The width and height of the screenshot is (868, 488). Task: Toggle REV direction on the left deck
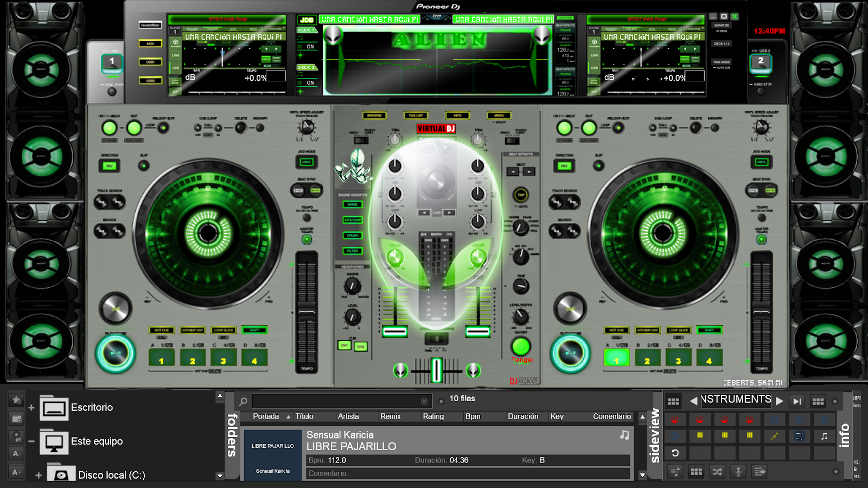pos(110,166)
